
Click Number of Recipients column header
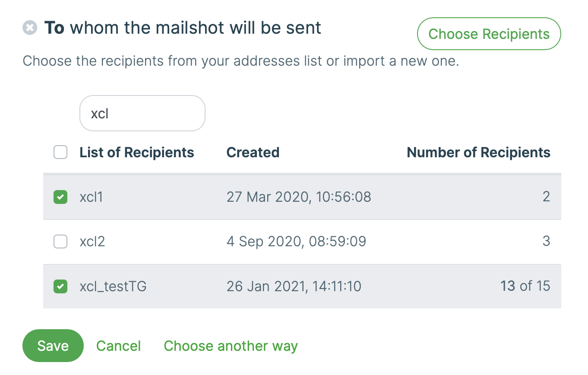click(478, 153)
